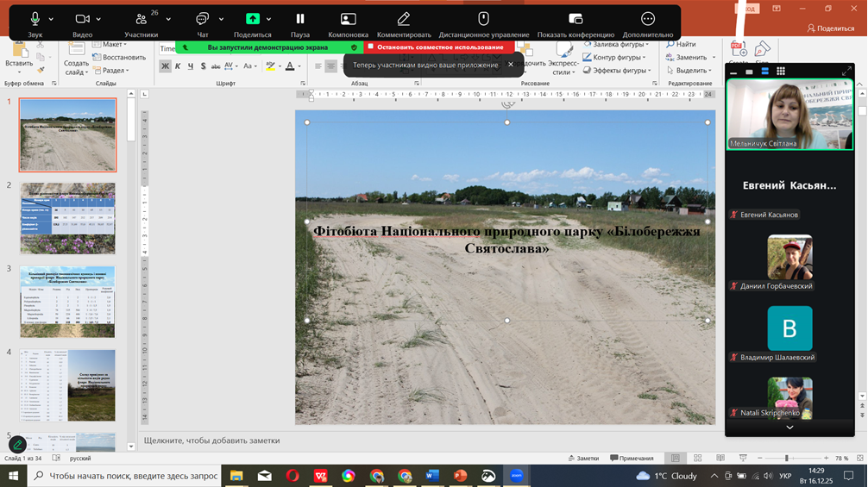This screenshot has width=868, height=487.
Task: Open Комментировать annotation tool
Action: (x=403, y=23)
